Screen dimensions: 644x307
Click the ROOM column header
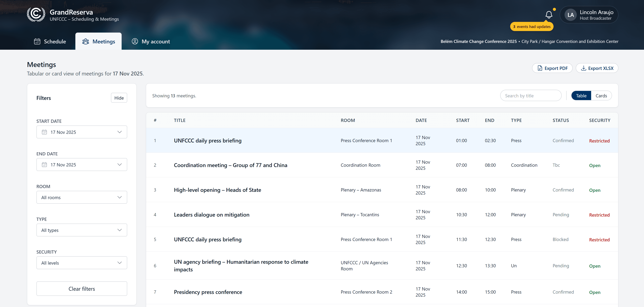click(348, 120)
